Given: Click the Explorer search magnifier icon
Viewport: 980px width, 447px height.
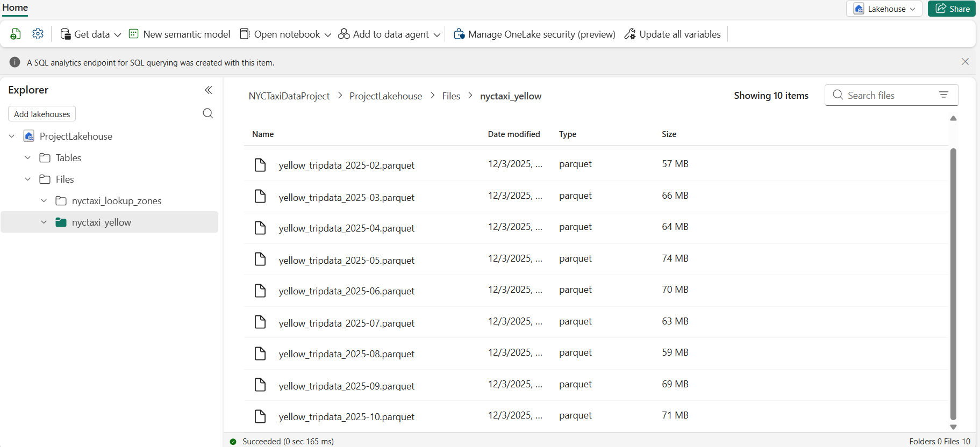Looking at the screenshot, I should (208, 113).
